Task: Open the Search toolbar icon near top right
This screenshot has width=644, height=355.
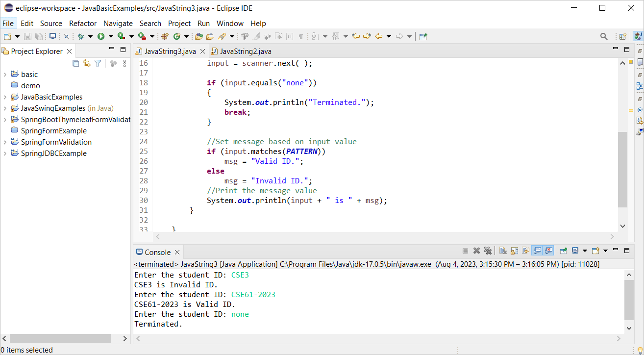Action: (604, 36)
